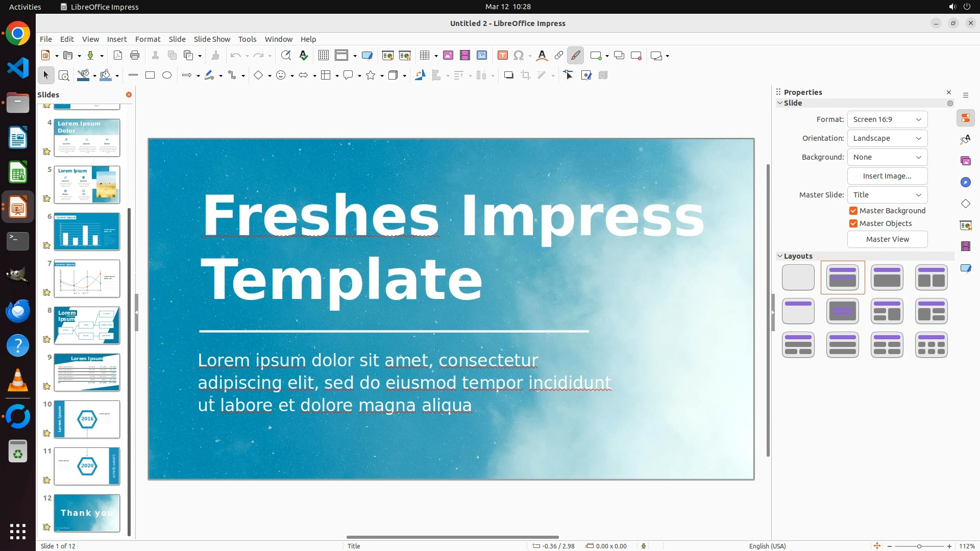
Task: Toggle the Draw Functions highlighter button
Action: (575, 56)
